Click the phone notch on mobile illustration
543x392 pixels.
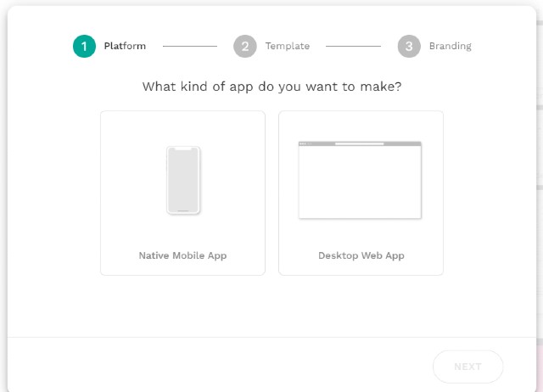point(183,148)
